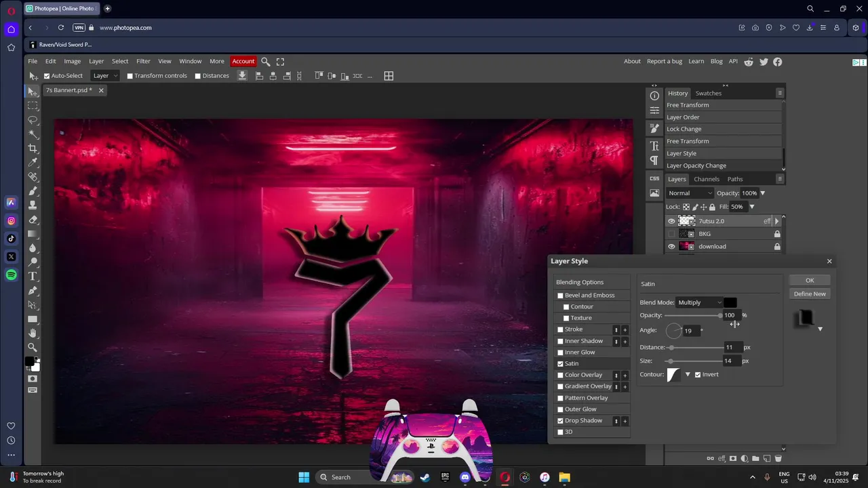Expand effects of 7utsu 2.0 layer
This screenshot has height=488, width=868.
pos(776,221)
